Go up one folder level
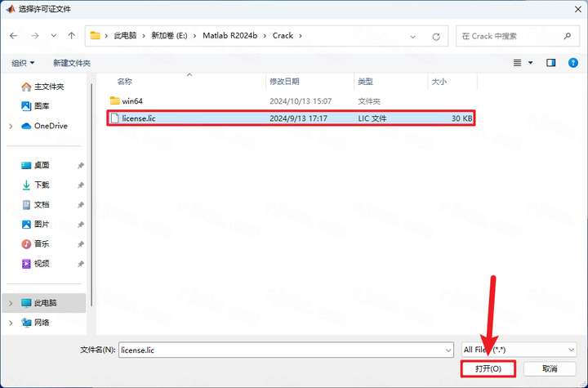Viewport: 588px width, 388px height. tap(71, 36)
